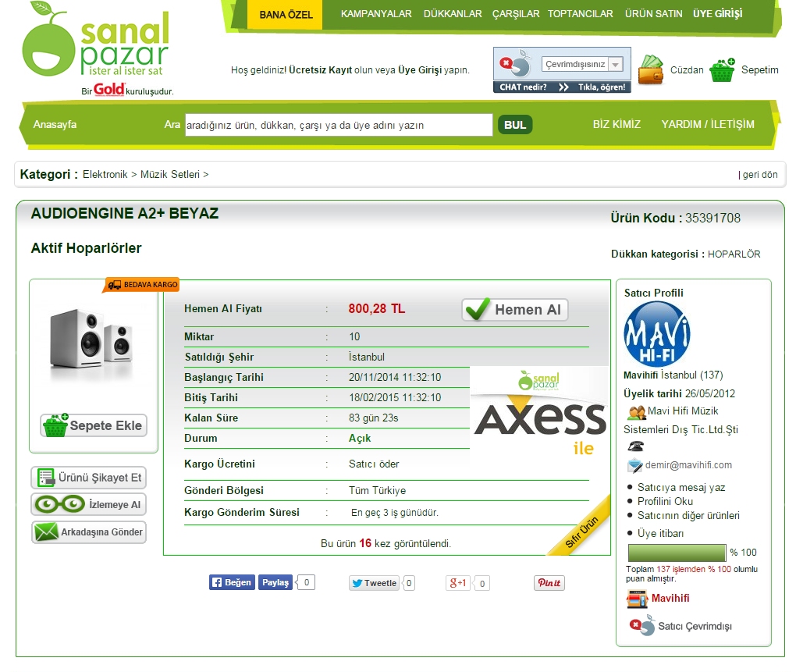
Task: Click the Mavihifi shop storefront icon
Action: pos(637,599)
